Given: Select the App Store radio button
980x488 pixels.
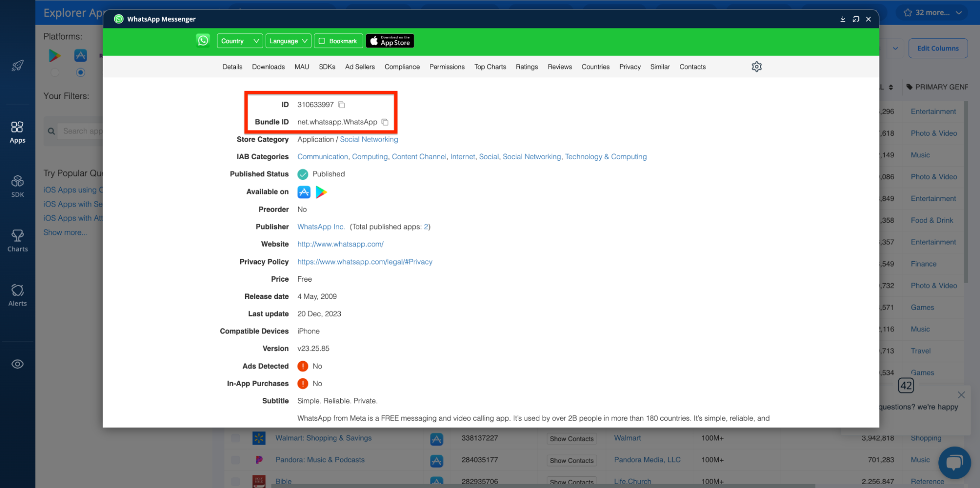Looking at the screenshot, I should (x=80, y=73).
